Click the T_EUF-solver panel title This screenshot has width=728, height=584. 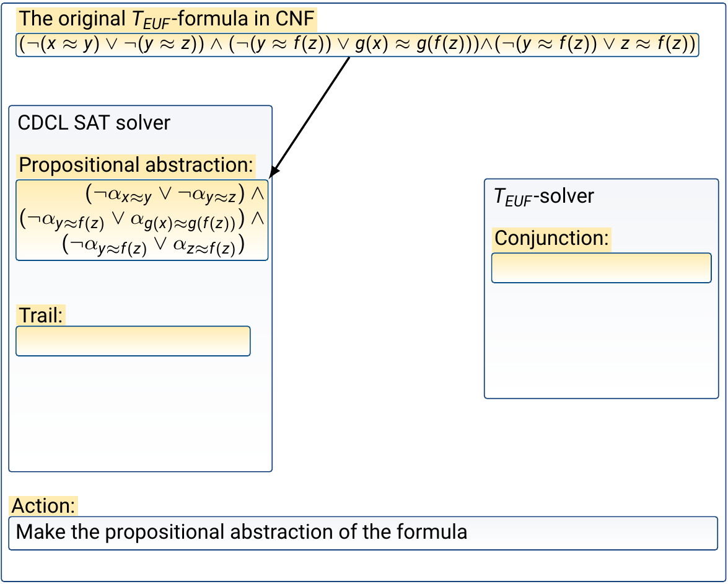pos(543,197)
